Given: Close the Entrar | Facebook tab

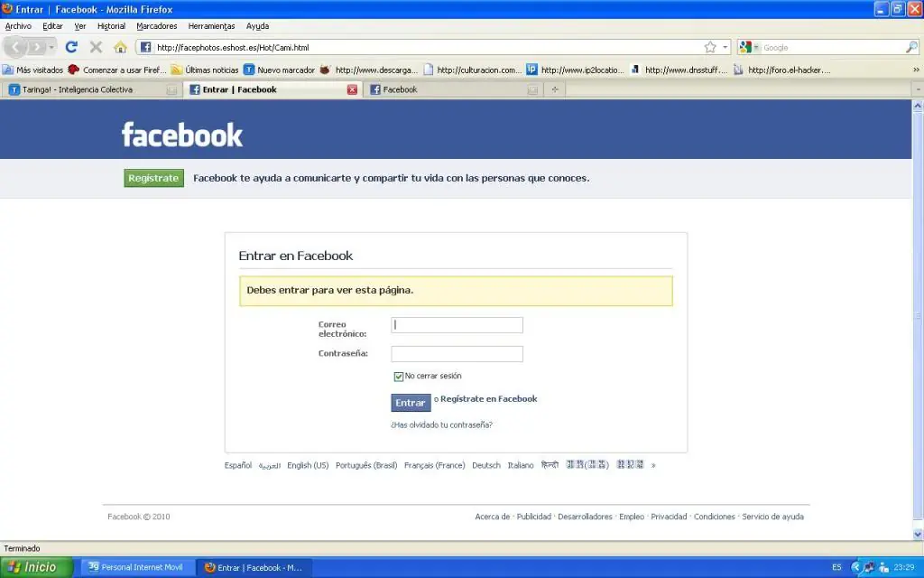Looking at the screenshot, I should (x=352, y=89).
